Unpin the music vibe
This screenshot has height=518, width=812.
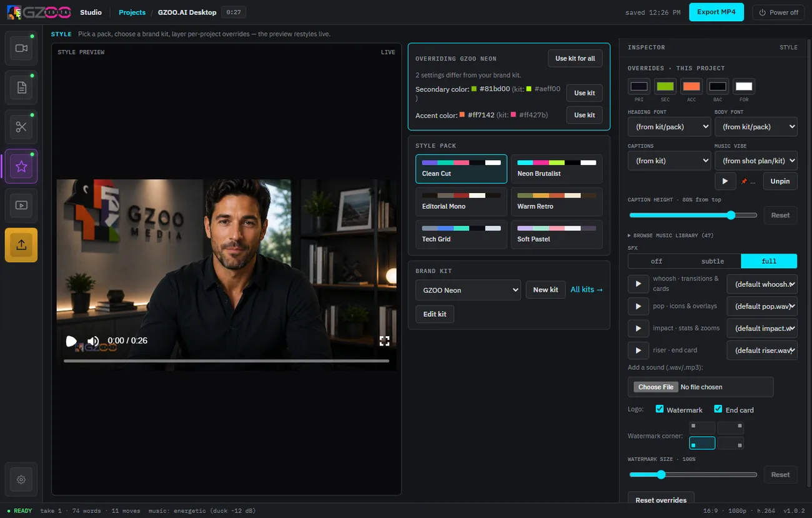coord(780,181)
